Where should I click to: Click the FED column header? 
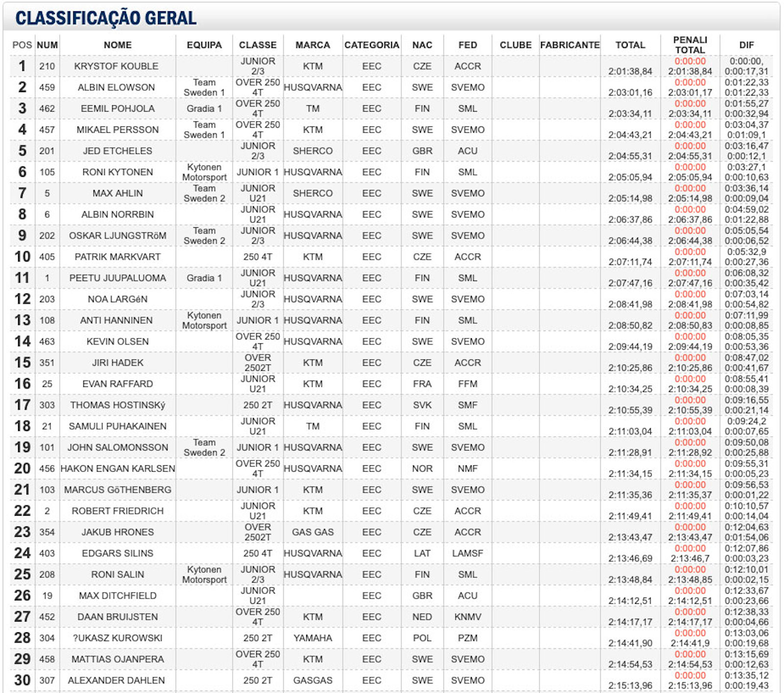click(x=467, y=45)
